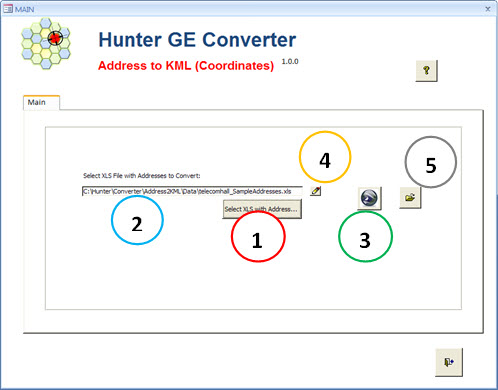Click the Select XLS with Address button
The width and height of the screenshot is (498, 390).
[x=262, y=209]
